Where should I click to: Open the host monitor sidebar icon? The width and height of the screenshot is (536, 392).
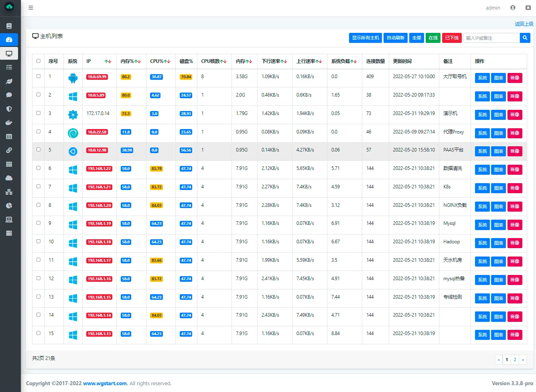(9, 53)
